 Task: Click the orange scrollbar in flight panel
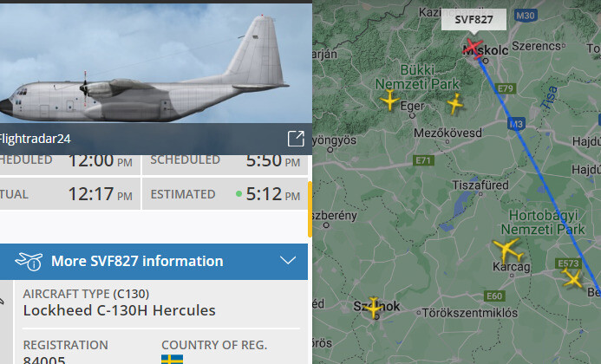(310, 209)
